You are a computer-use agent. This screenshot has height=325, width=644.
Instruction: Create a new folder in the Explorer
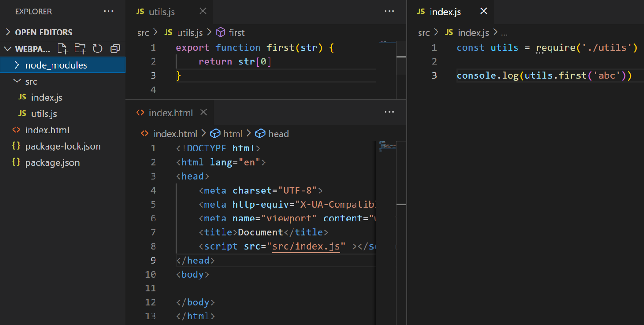(80, 49)
